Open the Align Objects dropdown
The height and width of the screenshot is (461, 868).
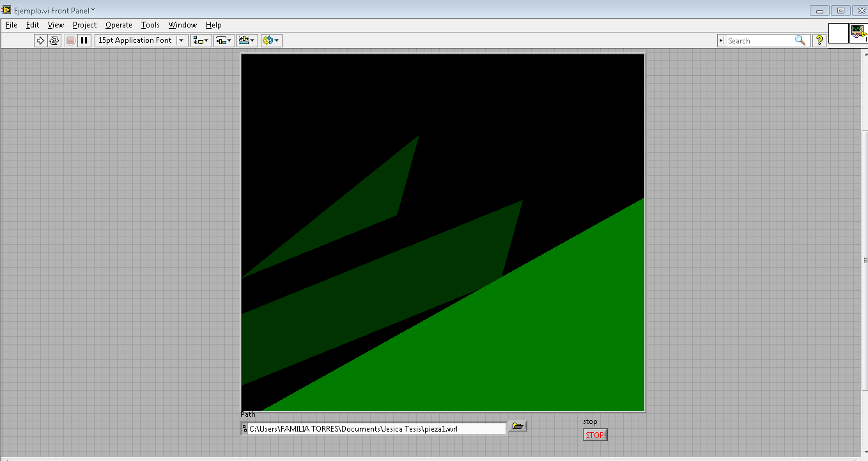coord(199,40)
